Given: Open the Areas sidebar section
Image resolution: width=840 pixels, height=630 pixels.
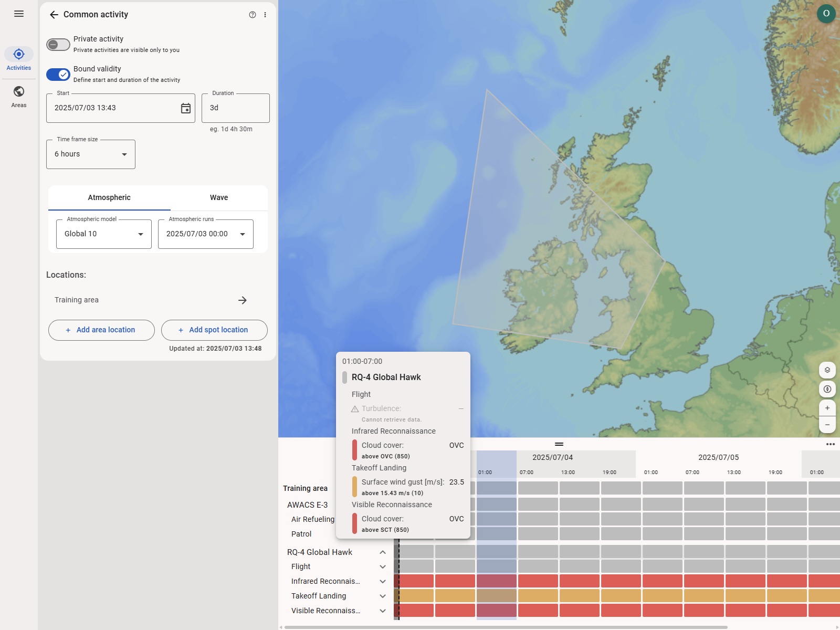Looking at the screenshot, I should pyautogui.click(x=19, y=97).
